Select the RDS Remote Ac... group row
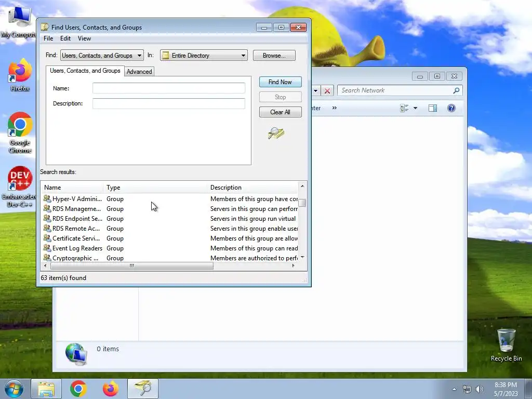Screen dimensions: 532x399 click(170, 229)
